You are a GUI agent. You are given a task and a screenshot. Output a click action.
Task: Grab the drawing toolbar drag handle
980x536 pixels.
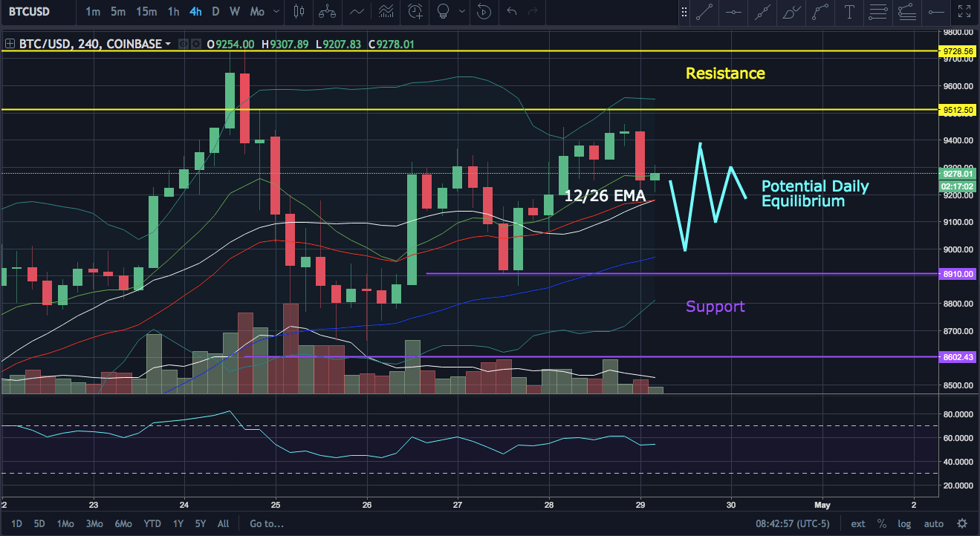tap(684, 11)
